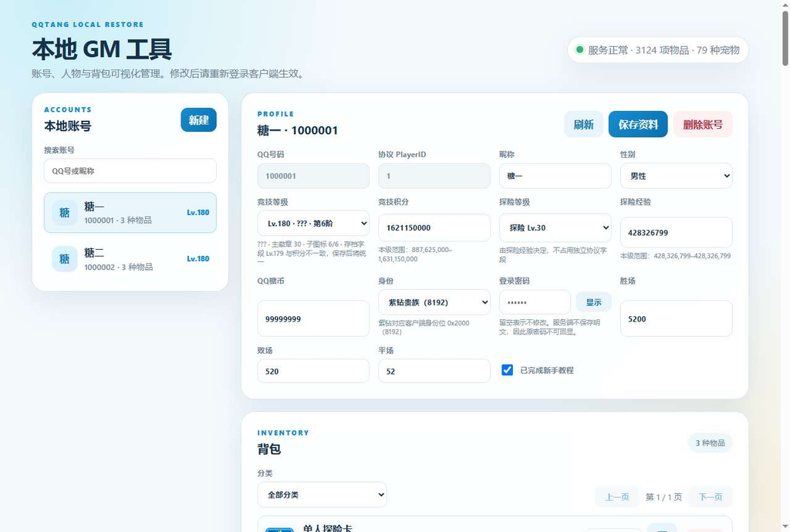790x532 pixels.
Task: Click the QQ号码 field showing 1000001
Action: click(x=313, y=176)
